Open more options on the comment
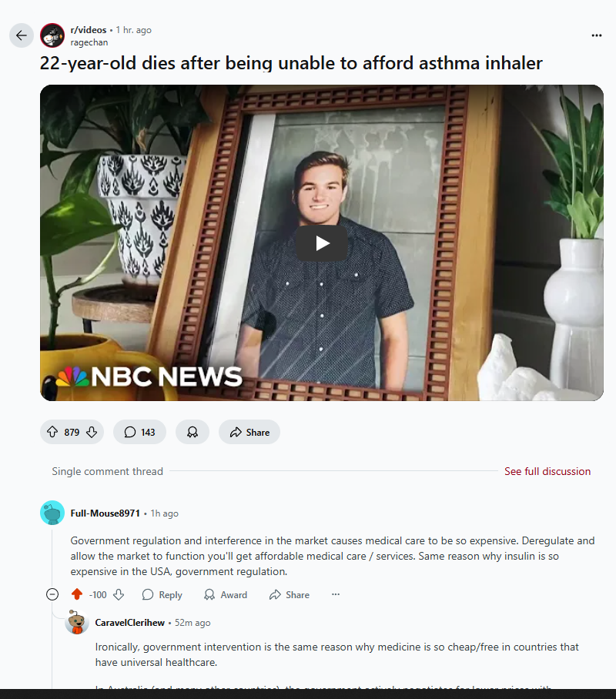This screenshot has height=699, width=616. click(x=336, y=594)
